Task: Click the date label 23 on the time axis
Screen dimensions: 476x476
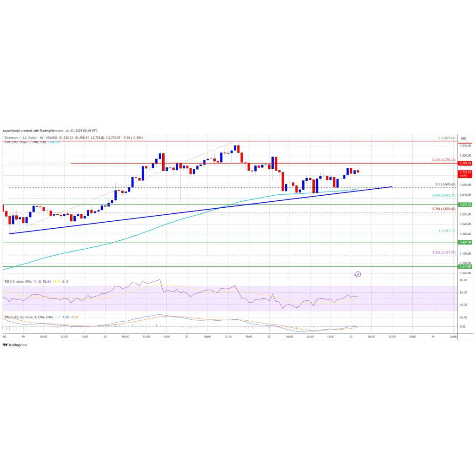Action: [x=351, y=337]
